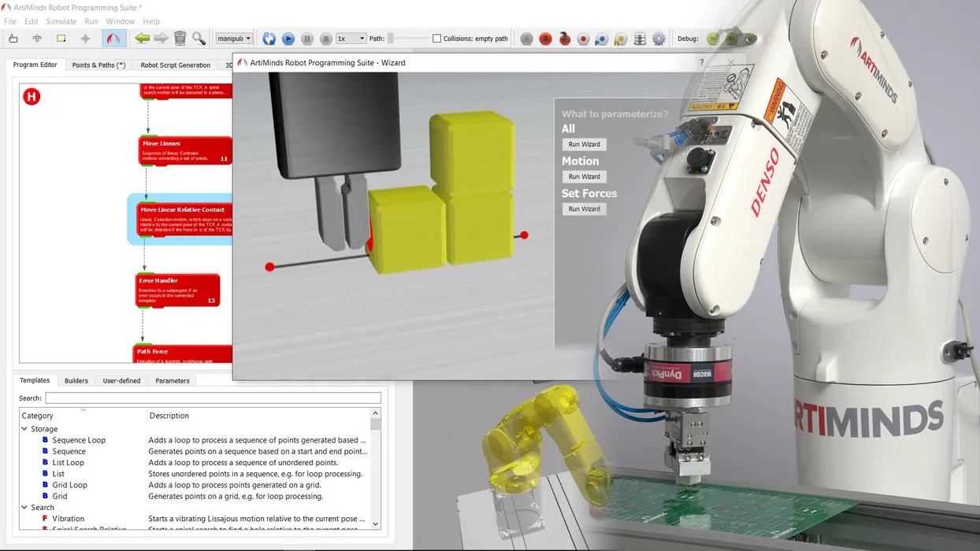Screen dimensions: 980x551
Task: Switch to the Parameters tab
Action: tap(172, 380)
